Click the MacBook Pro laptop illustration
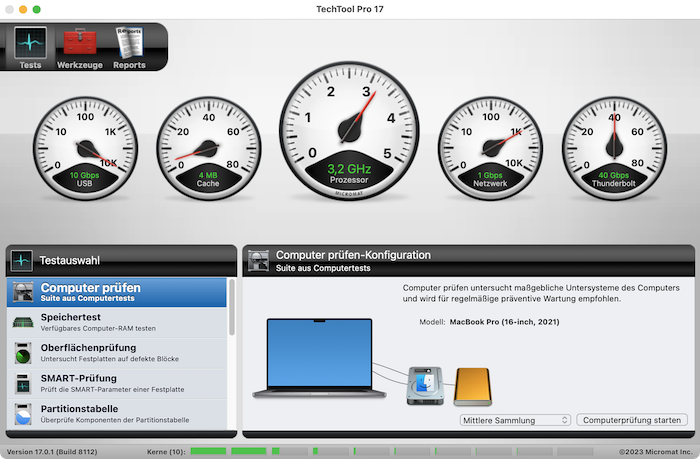The height and width of the screenshot is (459, 700). 319,358
